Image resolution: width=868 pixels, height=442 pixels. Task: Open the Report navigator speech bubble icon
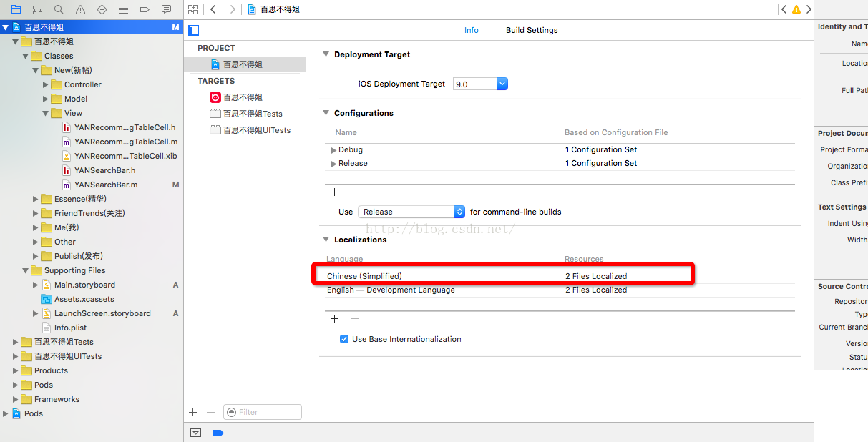point(166,9)
